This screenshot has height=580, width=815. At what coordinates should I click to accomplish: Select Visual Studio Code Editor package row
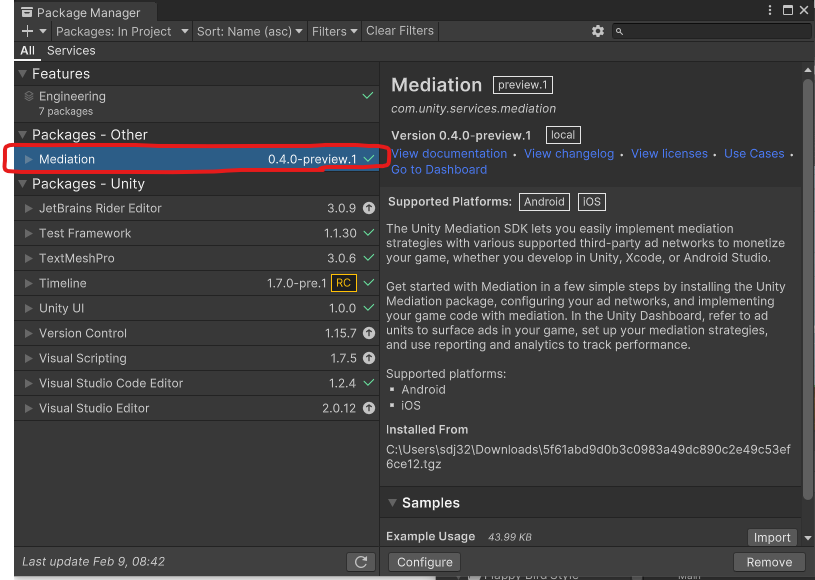pos(197,383)
